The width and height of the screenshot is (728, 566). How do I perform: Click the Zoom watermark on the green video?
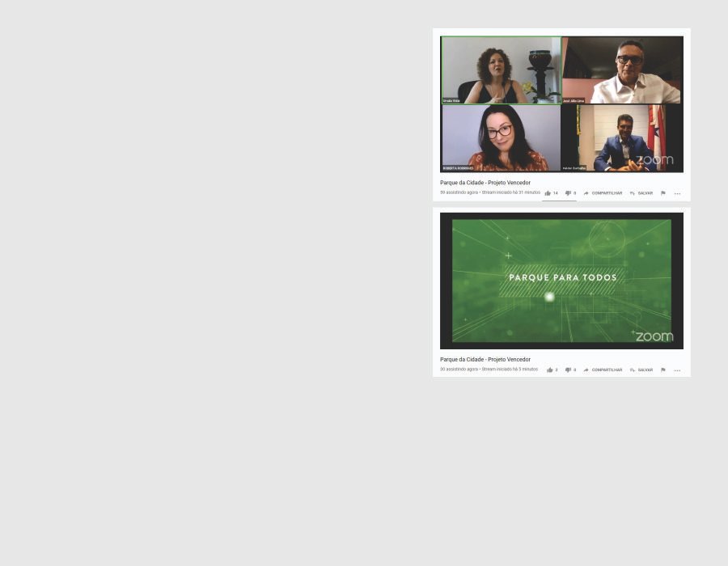[654, 336]
